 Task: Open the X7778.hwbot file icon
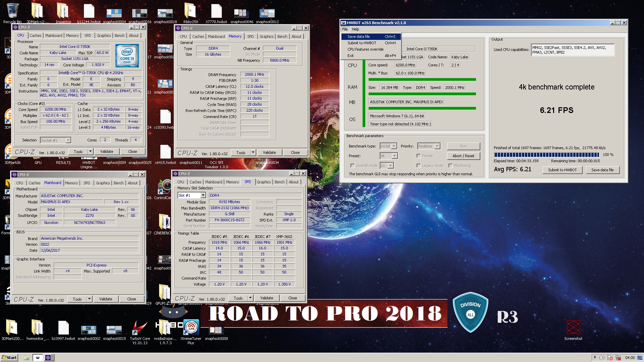(216, 12)
